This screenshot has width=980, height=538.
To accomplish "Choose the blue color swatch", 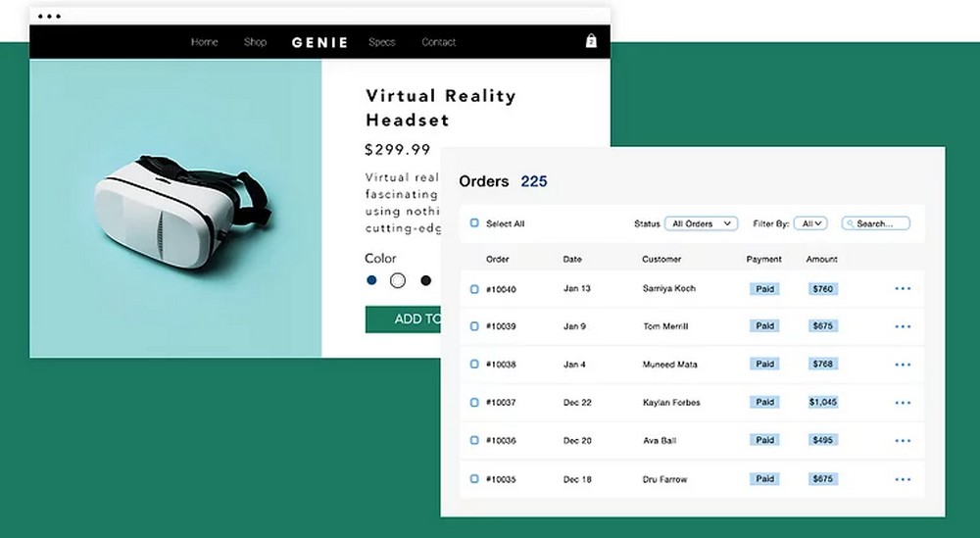I will 371,280.
